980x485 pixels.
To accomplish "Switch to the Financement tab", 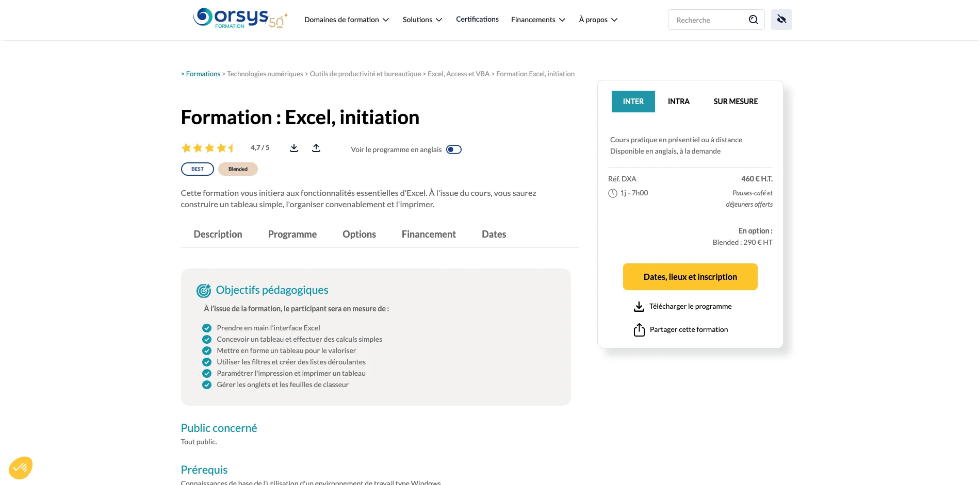I will coord(429,235).
